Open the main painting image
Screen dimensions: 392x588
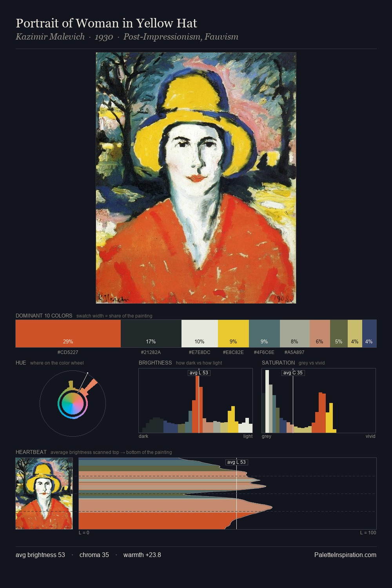click(196, 178)
